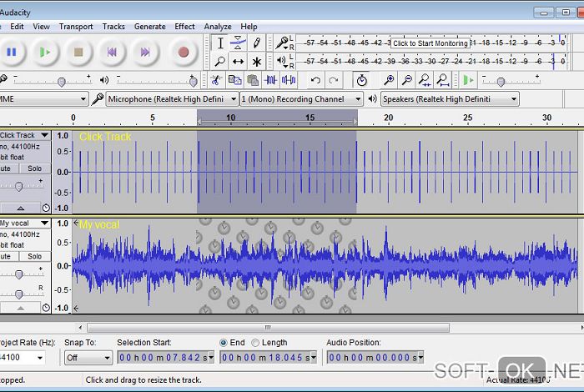584x392 pixels.
Task: Open the Generate menu
Action: click(149, 27)
